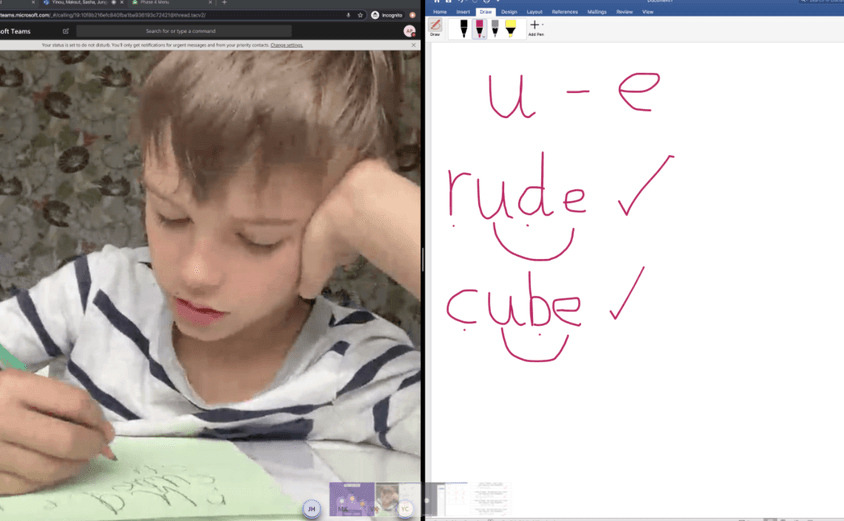Open the Design tab in Word

pos(509,12)
